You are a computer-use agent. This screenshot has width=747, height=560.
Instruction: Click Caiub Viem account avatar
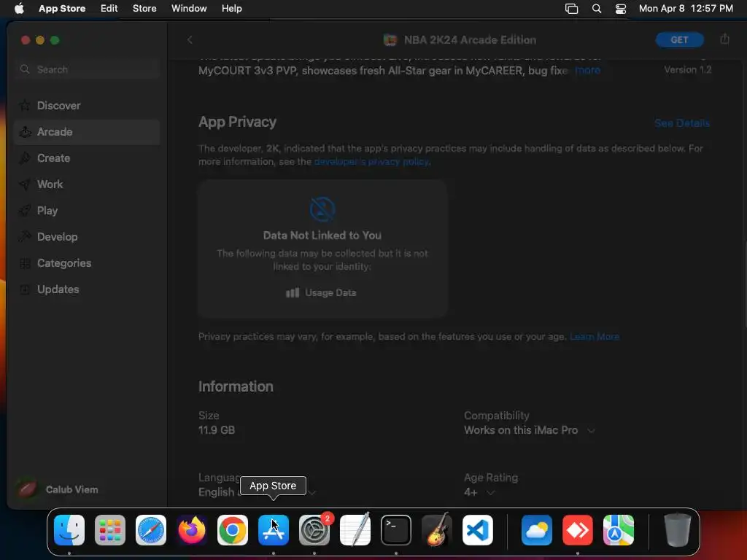point(27,489)
